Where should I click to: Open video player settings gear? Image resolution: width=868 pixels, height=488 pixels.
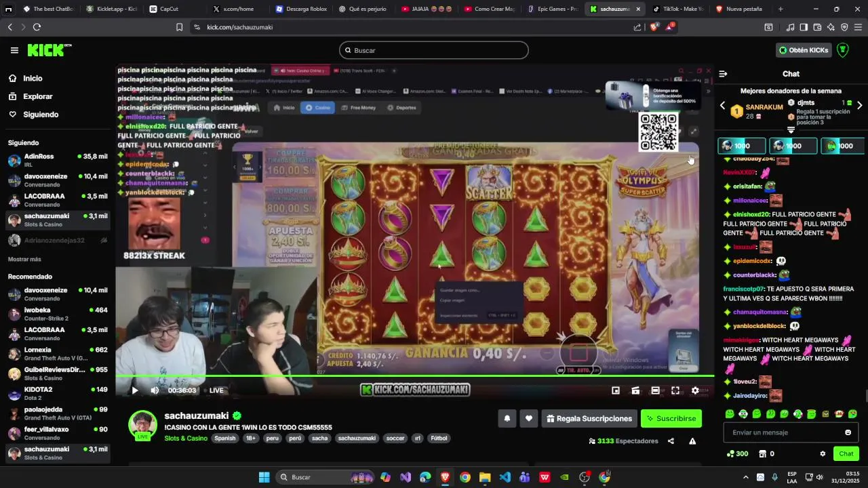click(x=695, y=390)
